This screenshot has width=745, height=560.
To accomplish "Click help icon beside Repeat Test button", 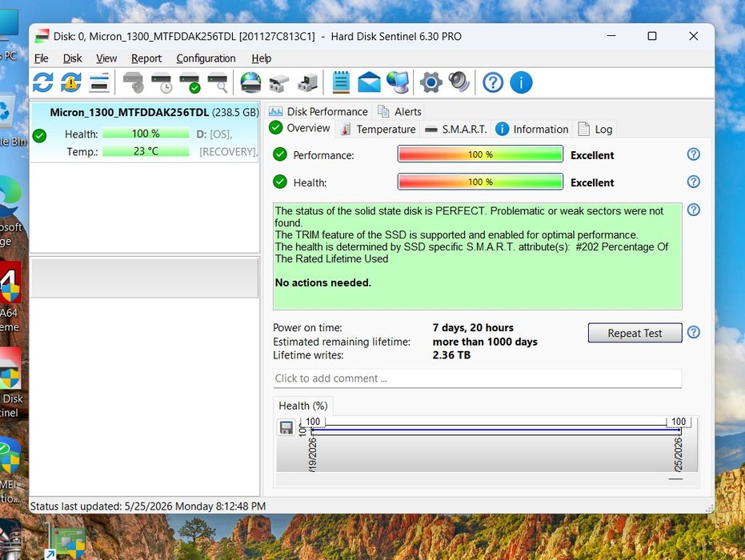I will [693, 332].
